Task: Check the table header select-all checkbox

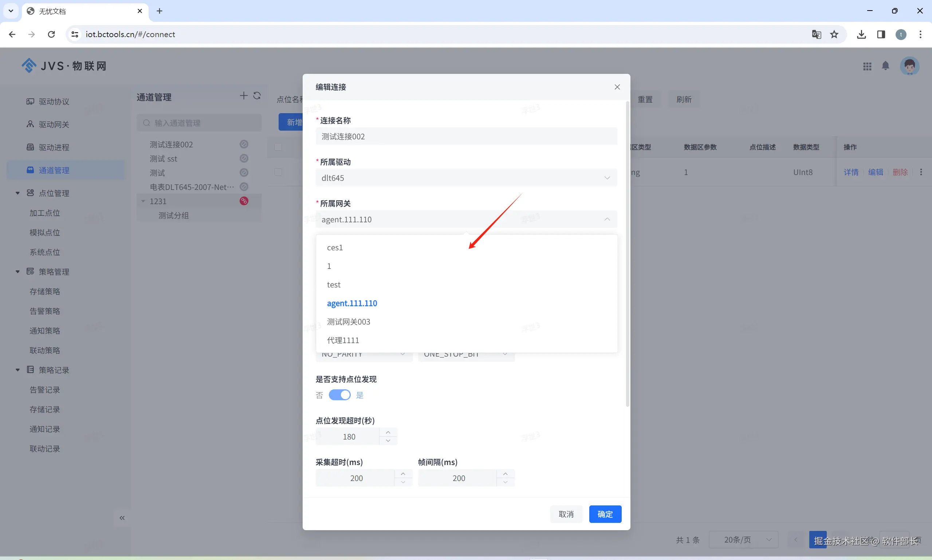Action: click(x=278, y=147)
